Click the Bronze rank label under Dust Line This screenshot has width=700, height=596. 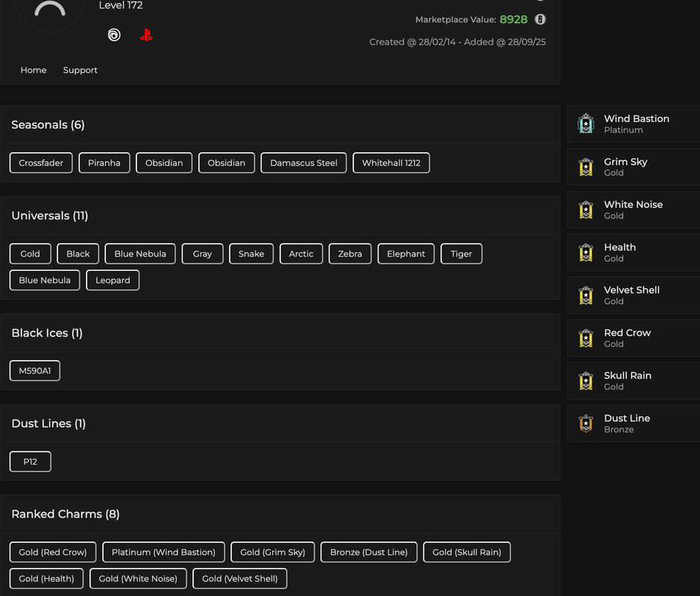(619, 430)
